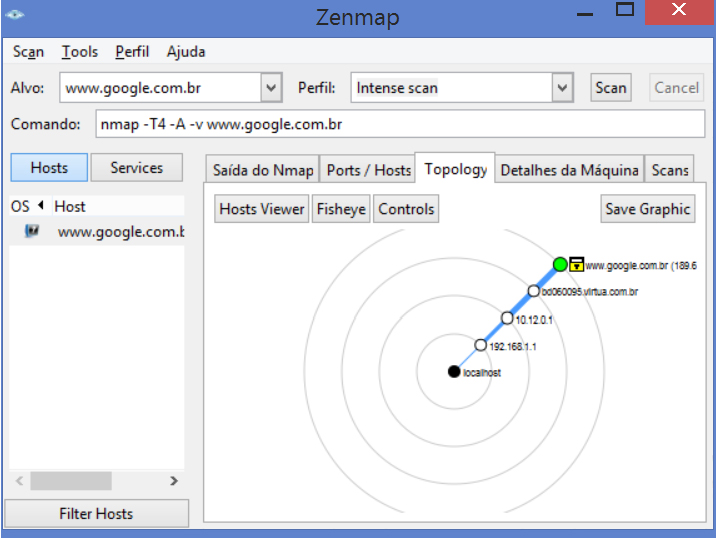This screenshot has height=538, width=716.
Task: Open the Alvo target dropdown arrow
Action: 271,88
